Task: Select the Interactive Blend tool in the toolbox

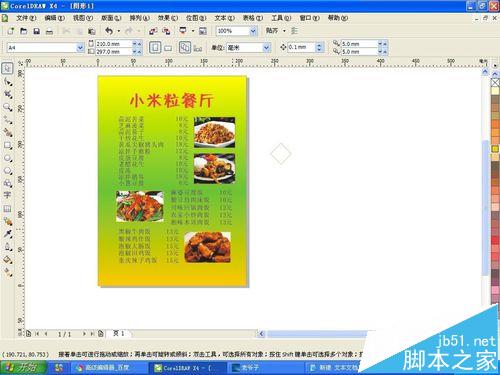Action: pos(8,221)
